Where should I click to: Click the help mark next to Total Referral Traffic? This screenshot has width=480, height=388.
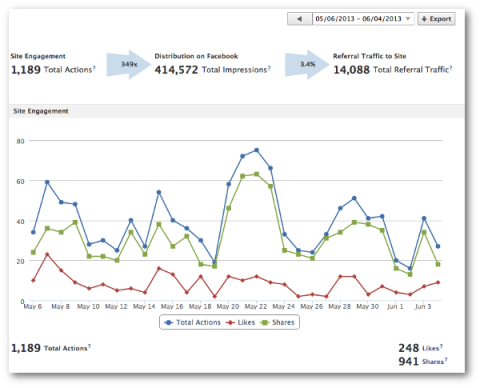click(451, 68)
